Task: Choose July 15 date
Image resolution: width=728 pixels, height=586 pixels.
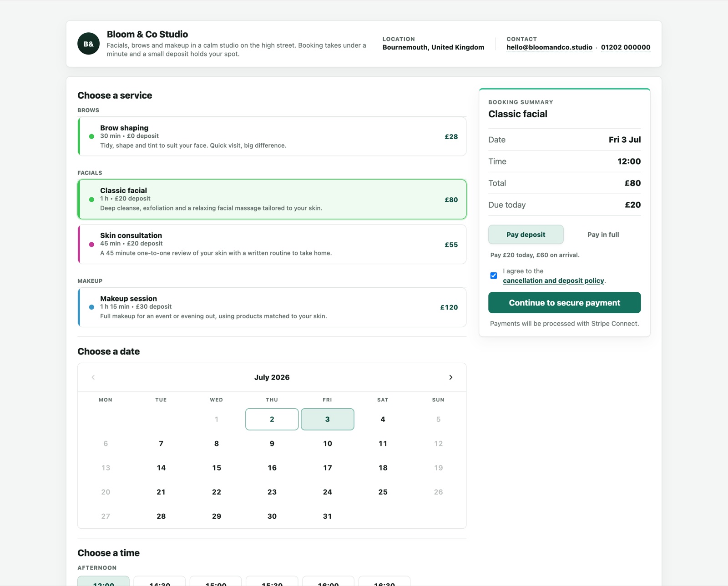Action: point(217,467)
